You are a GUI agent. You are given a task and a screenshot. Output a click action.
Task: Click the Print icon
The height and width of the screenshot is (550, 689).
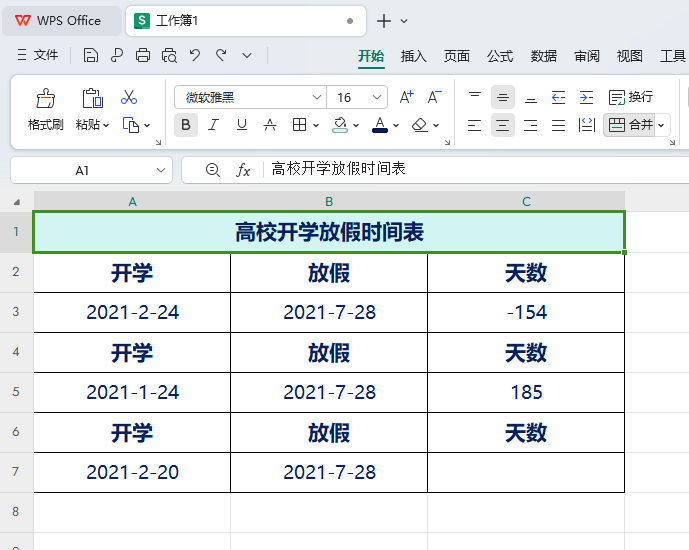click(x=143, y=56)
